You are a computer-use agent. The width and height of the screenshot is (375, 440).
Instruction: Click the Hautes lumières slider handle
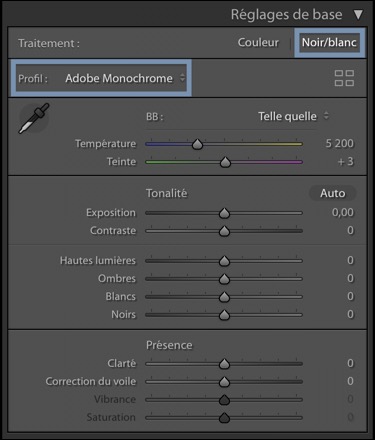(224, 261)
